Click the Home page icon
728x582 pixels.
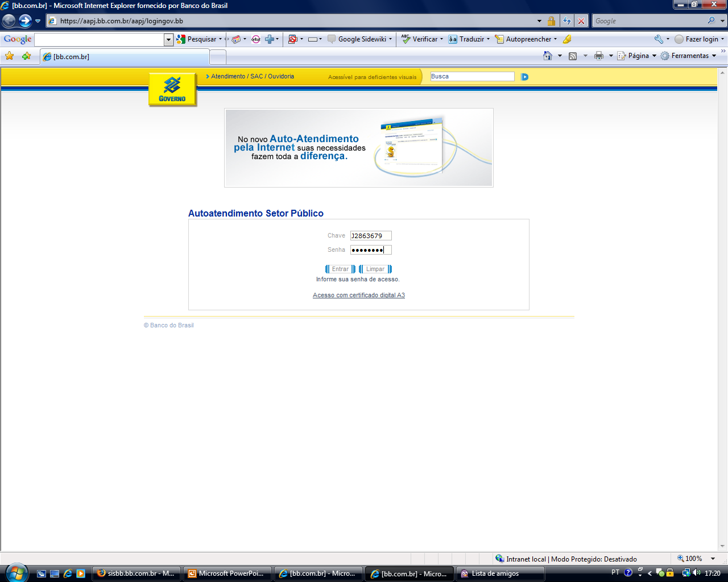(548, 56)
